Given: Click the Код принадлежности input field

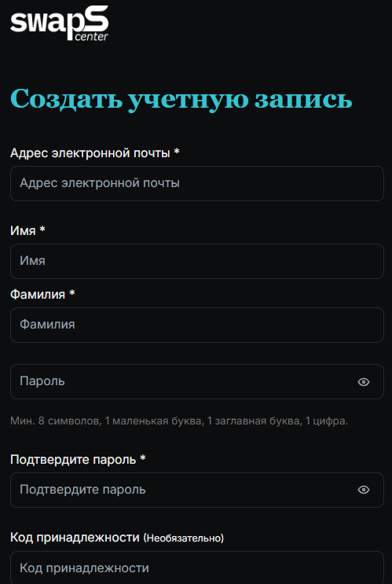Looking at the screenshot, I should click(197, 567).
